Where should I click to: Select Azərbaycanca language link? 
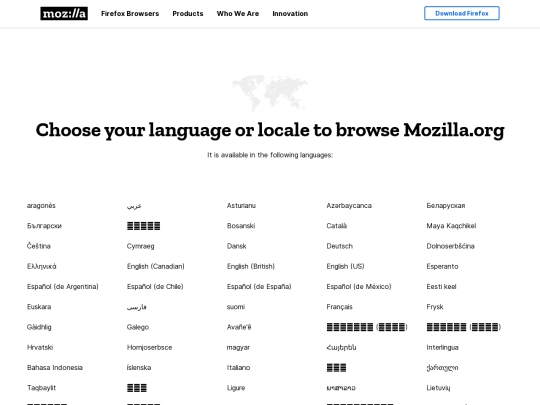coord(349,206)
